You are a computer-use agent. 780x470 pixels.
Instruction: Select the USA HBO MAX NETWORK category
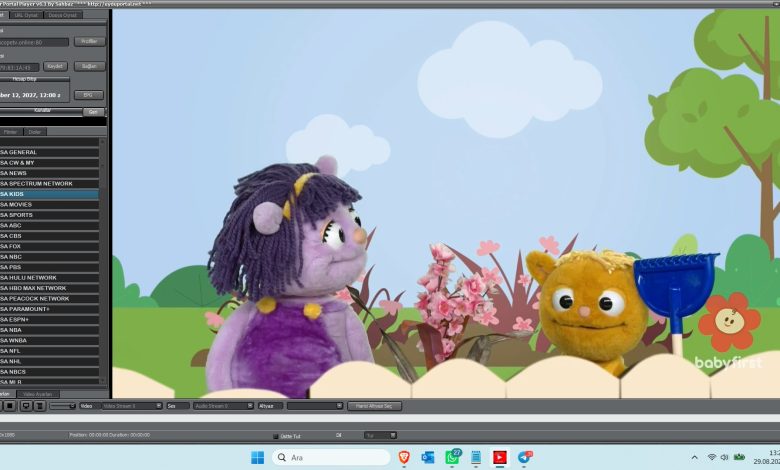[x=49, y=288]
